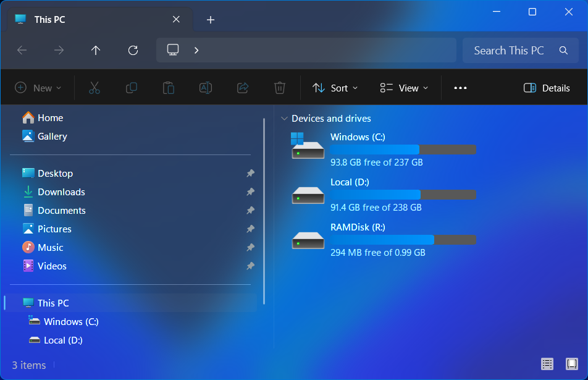Select the RAMDisk (R:) drive icon
This screenshot has width=588, height=380.
[308, 240]
